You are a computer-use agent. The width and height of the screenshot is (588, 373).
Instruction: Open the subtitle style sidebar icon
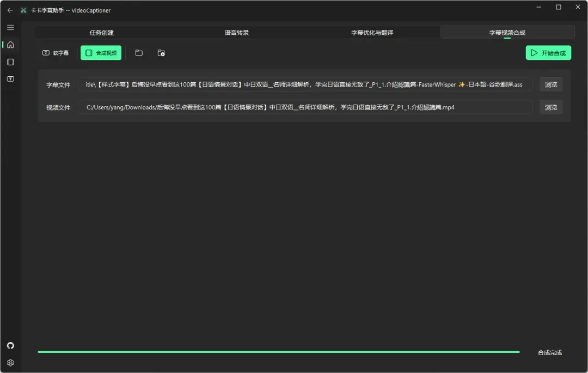click(10, 79)
